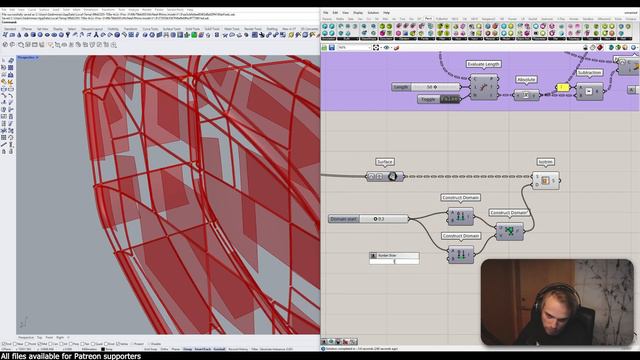Screen dimensions: 640x360
Task: Open Rhino Curve menu
Action: [x=32, y=10]
